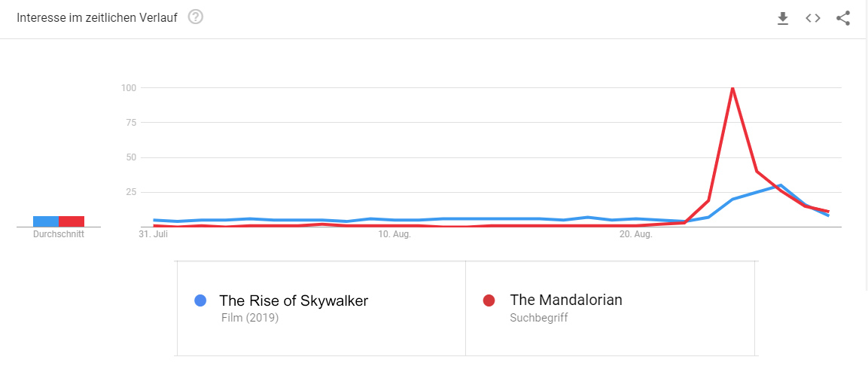Click the red dot beside The Mandalorian

point(489,300)
